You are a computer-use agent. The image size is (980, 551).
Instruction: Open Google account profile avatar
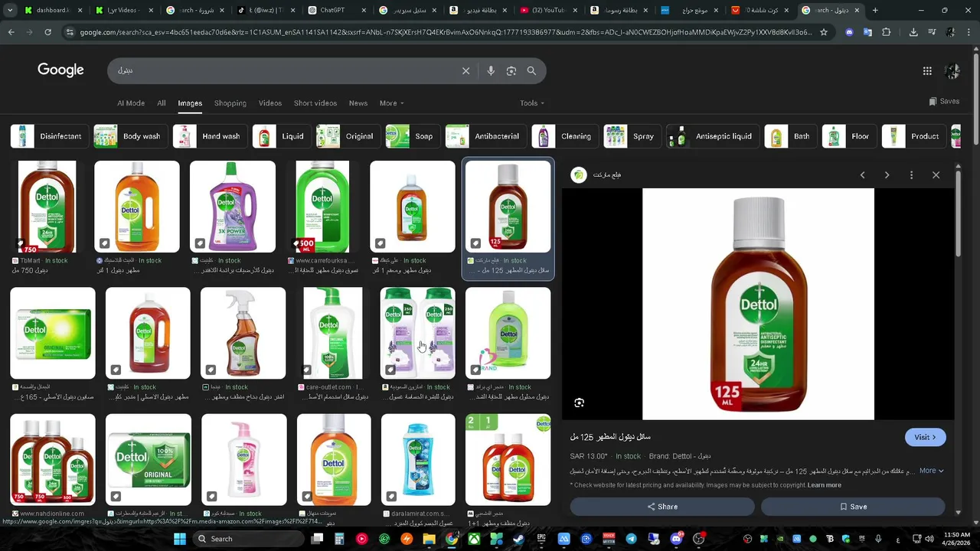[x=952, y=70]
